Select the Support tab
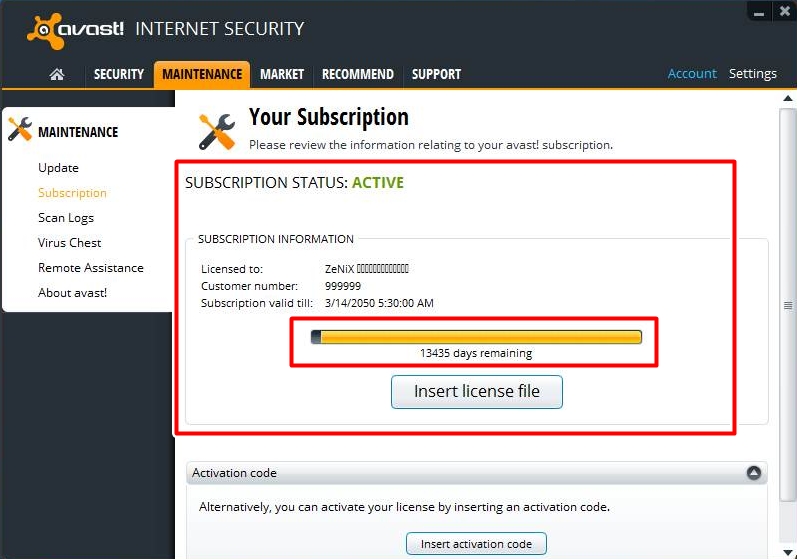This screenshot has width=797, height=559. 436,74
